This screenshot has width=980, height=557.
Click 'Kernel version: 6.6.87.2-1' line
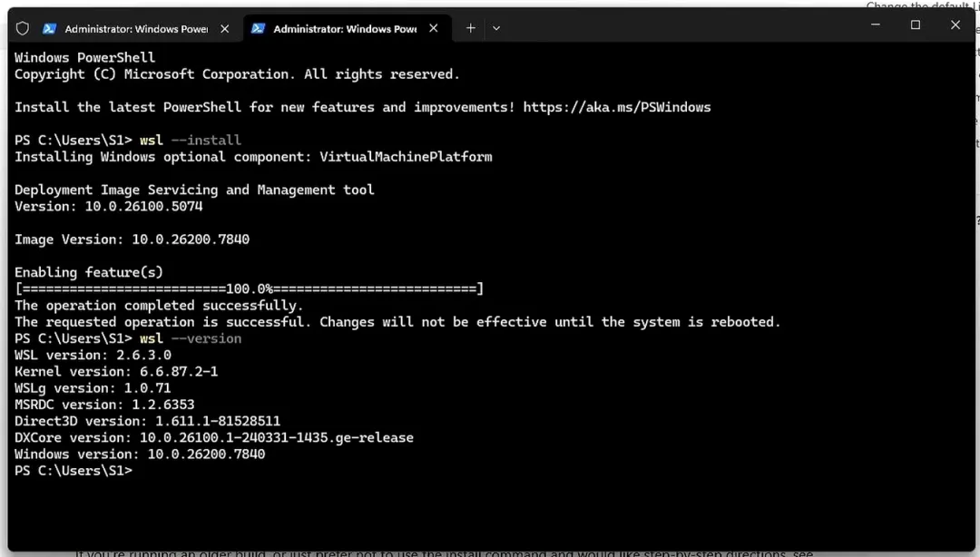(116, 371)
